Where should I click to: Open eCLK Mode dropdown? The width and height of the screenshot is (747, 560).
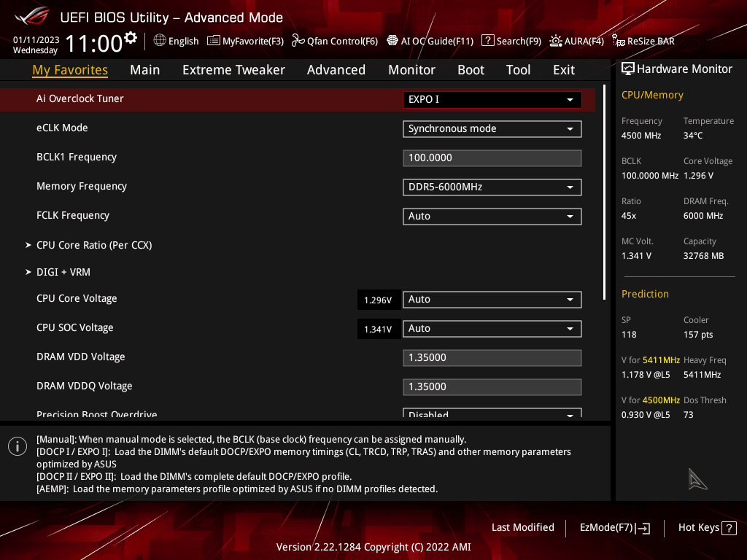(x=492, y=129)
